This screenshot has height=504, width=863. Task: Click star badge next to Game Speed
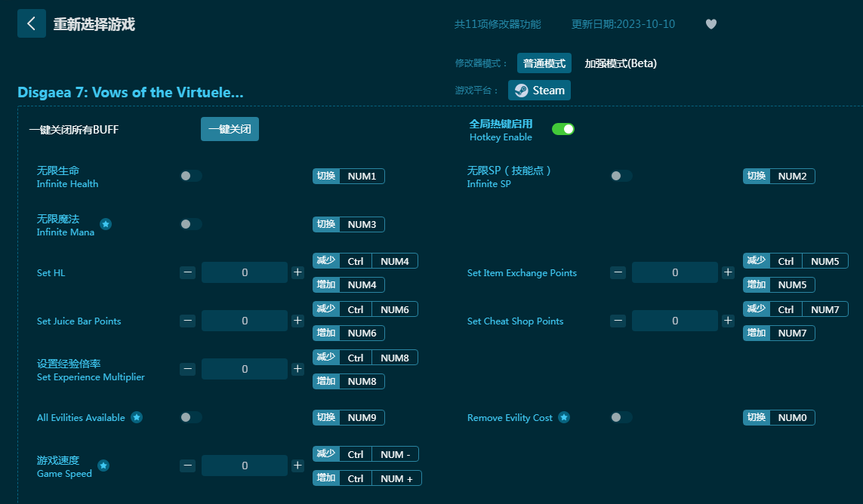pos(103,466)
